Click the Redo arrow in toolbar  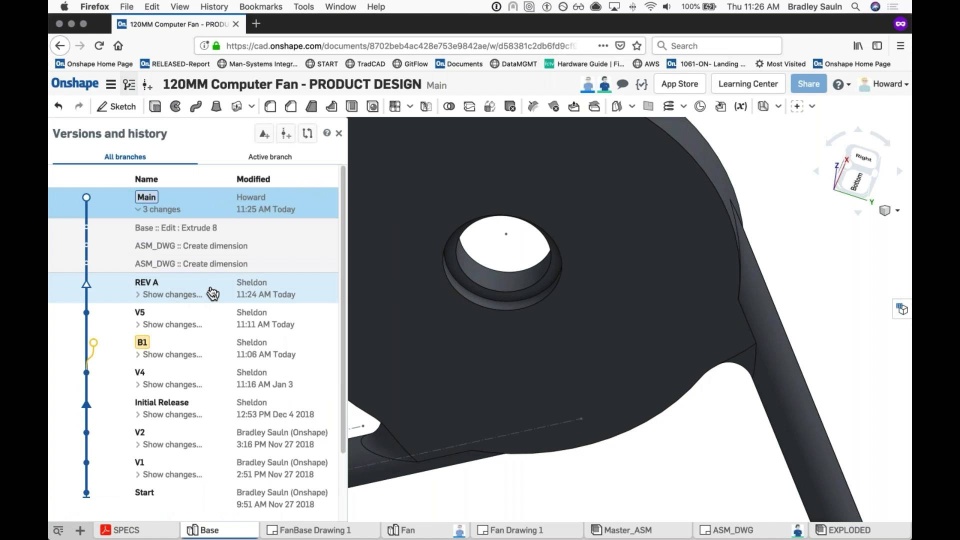click(x=79, y=107)
